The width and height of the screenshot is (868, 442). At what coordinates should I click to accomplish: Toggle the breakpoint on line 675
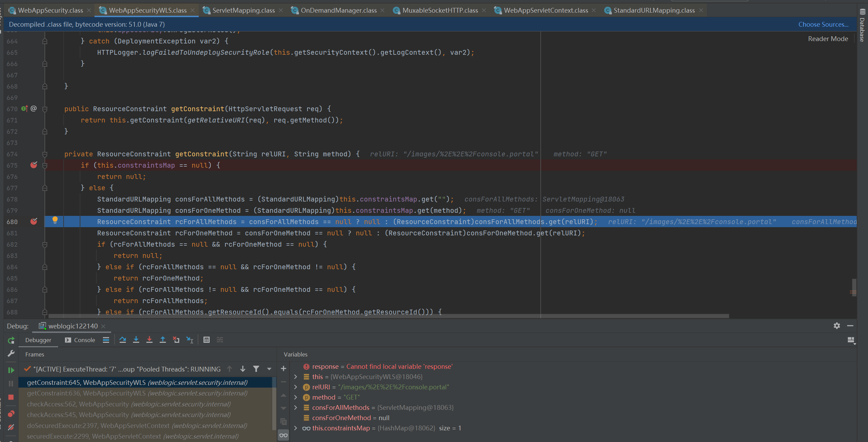point(34,165)
